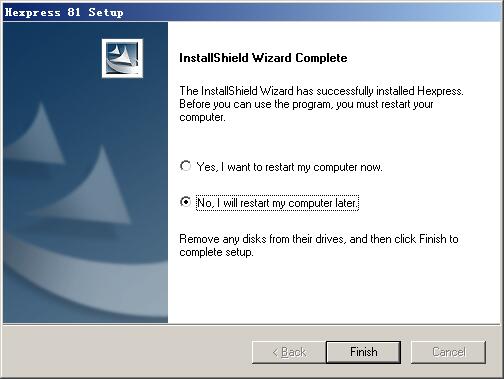Select the restart my computer now radio button
The height and width of the screenshot is (379, 504).
pos(185,166)
